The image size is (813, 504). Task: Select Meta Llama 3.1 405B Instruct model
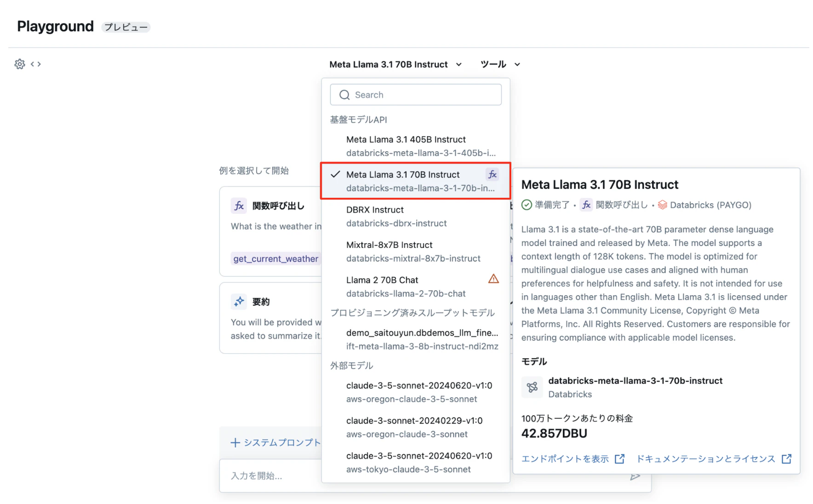click(x=416, y=146)
